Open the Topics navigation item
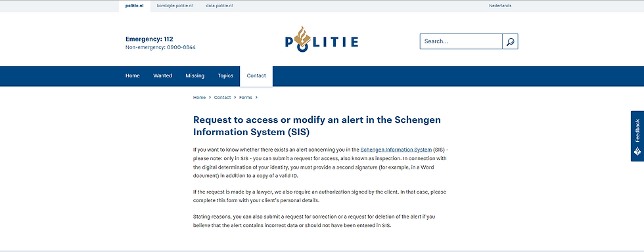 (225, 76)
